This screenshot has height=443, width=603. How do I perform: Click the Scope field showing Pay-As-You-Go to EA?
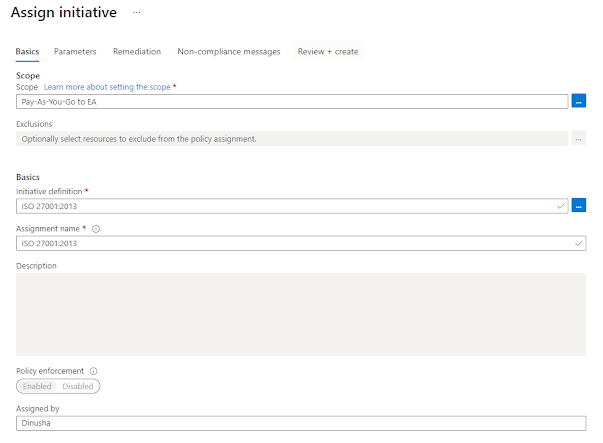coord(292,101)
